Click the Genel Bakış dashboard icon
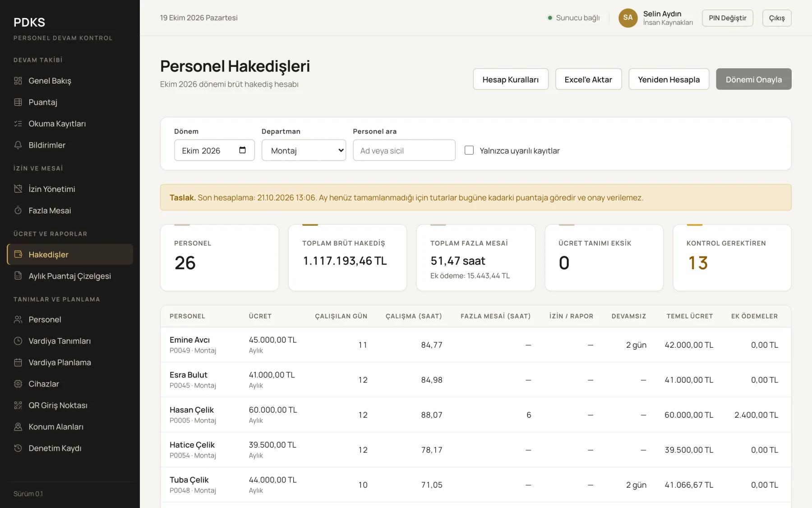 pyautogui.click(x=18, y=81)
